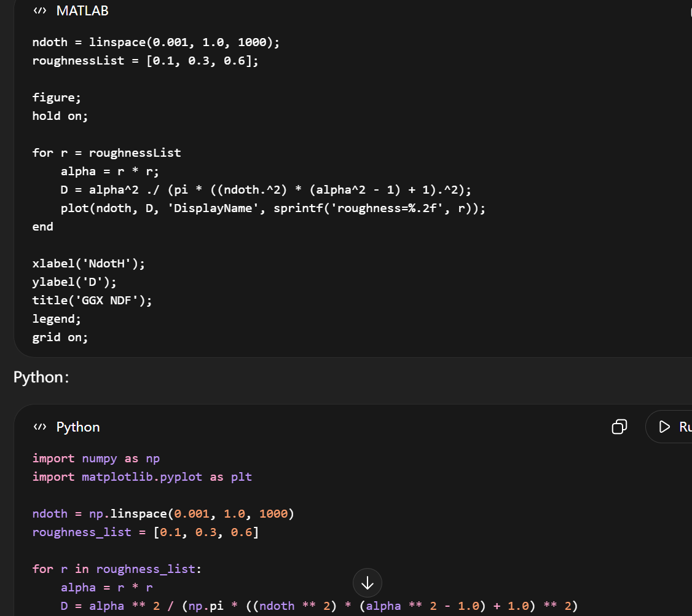This screenshot has width=692, height=616.
Task: Click the 'for r = roughnessList' line
Action: point(106,153)
